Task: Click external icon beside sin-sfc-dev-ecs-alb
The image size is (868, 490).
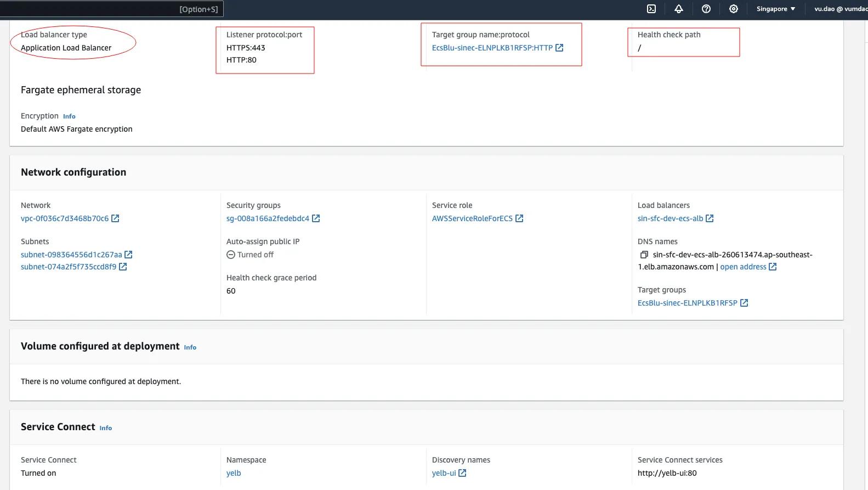Action: point(710,218)
